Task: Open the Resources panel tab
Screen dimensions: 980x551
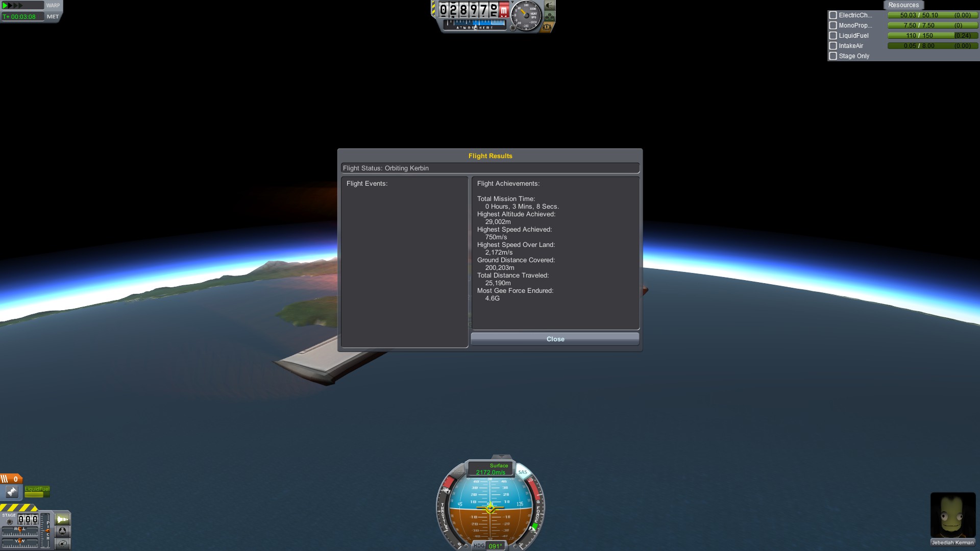Action: click(903, 5)
